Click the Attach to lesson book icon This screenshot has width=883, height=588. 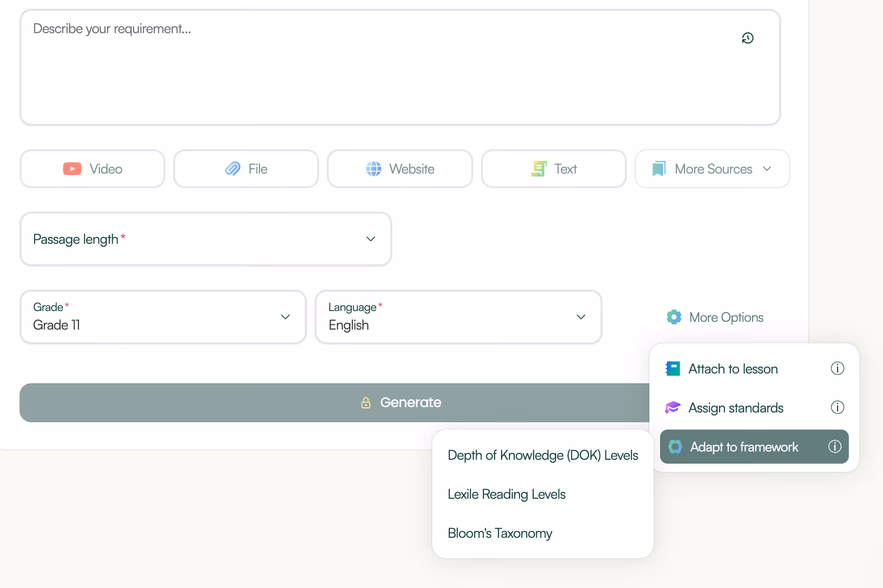click(673, 369)
